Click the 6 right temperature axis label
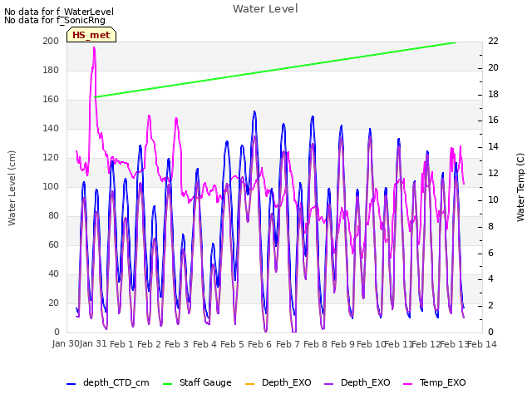The height and width of the screenshot is (399, 532). [491, 253]
